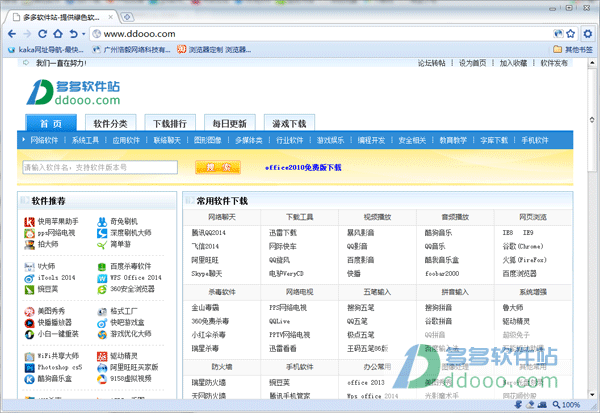
Task: Open the 腾讯QQ2014 download link
Action: (209, 232)
